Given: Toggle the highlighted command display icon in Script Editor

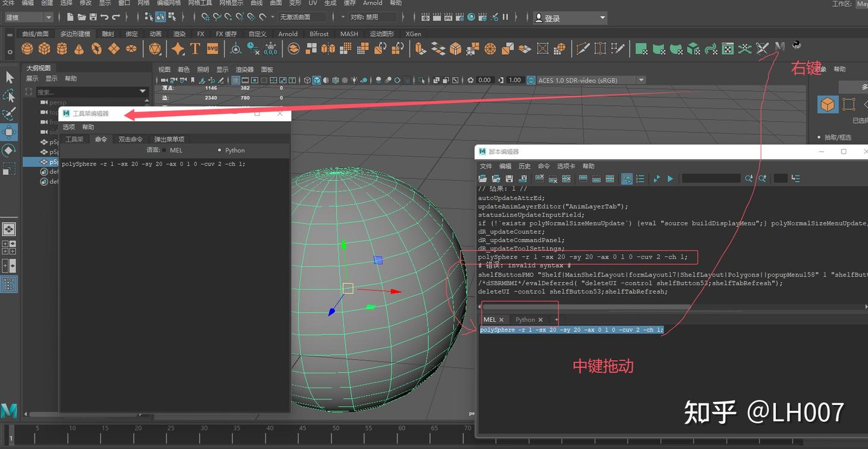Looking at the screenshot, I should (627, 178).
